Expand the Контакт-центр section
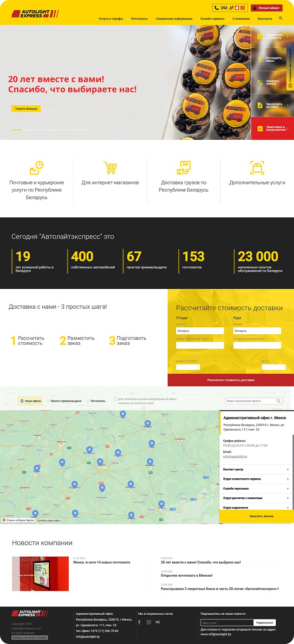 (256, 469)
